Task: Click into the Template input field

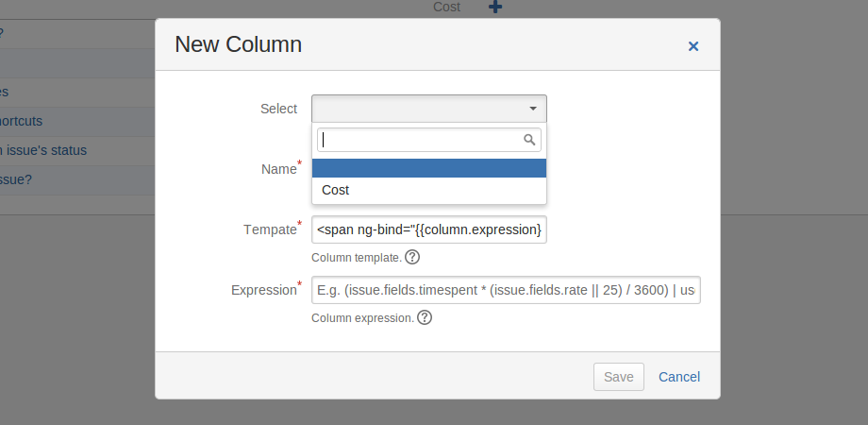Action: pyautogui.click(x=429, y=229)
